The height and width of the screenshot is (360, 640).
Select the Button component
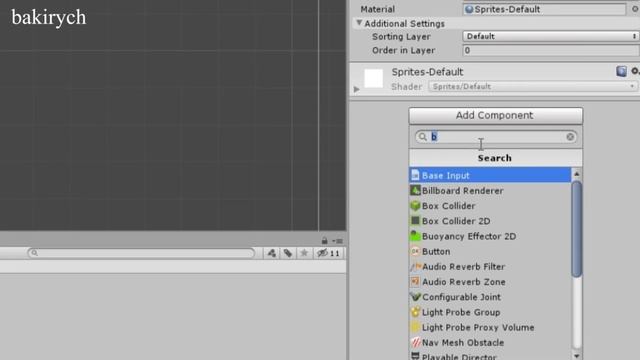[x=490, y=251]
